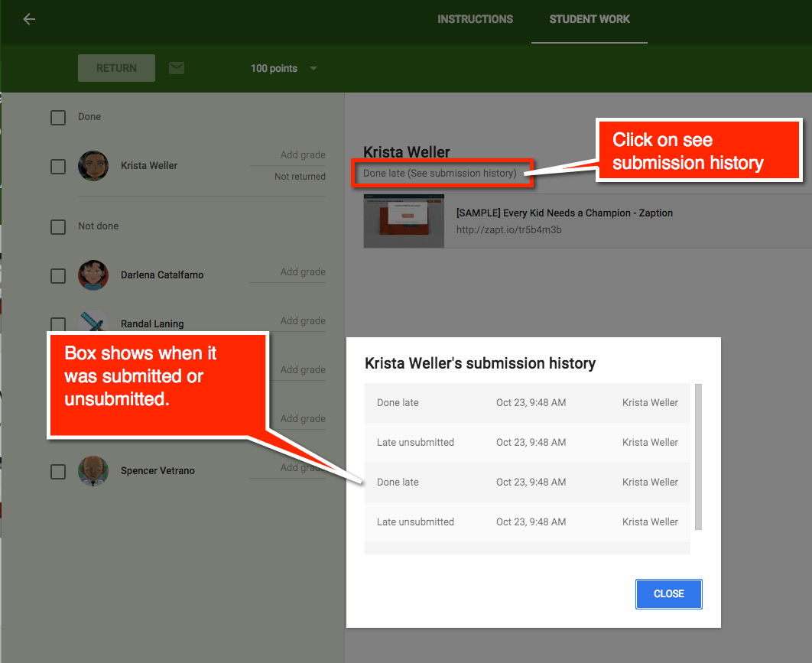Image resolution: width=812 pixels, height=663 pixels.
Task: Open Darlena Catalfamo's avatar
Action: [x=93, y=275]
